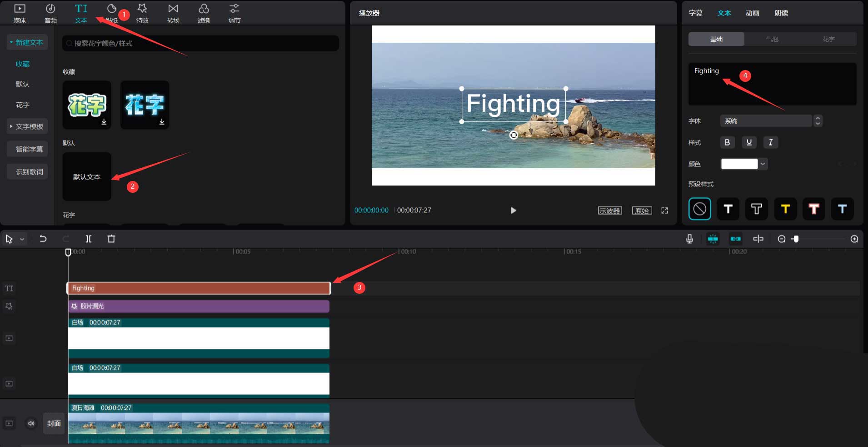The height and width of the screenshot is (447, 868).
Task: Toggle underline text style
Action: 749,142
